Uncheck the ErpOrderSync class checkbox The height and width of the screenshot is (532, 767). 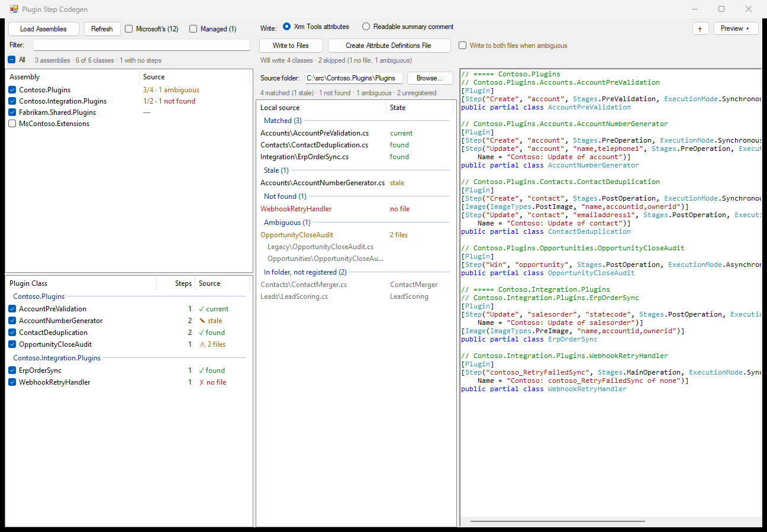(12, 370)
